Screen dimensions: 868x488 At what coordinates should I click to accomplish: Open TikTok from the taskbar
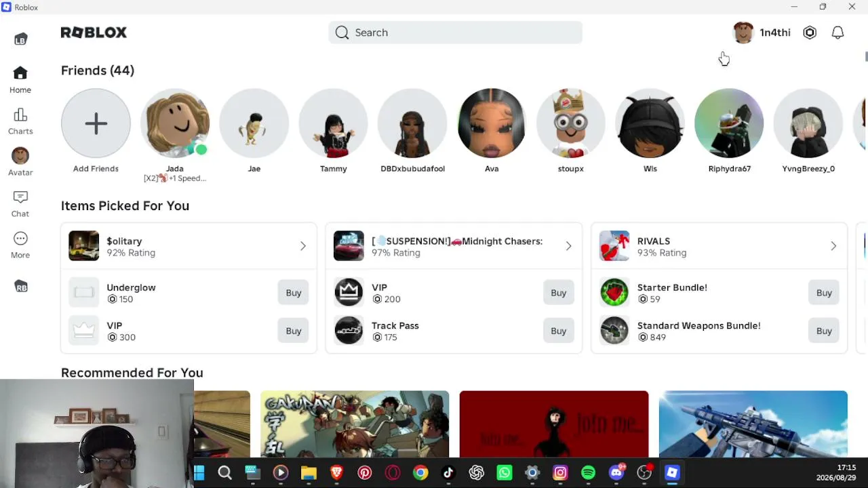(x=448, y=472)
